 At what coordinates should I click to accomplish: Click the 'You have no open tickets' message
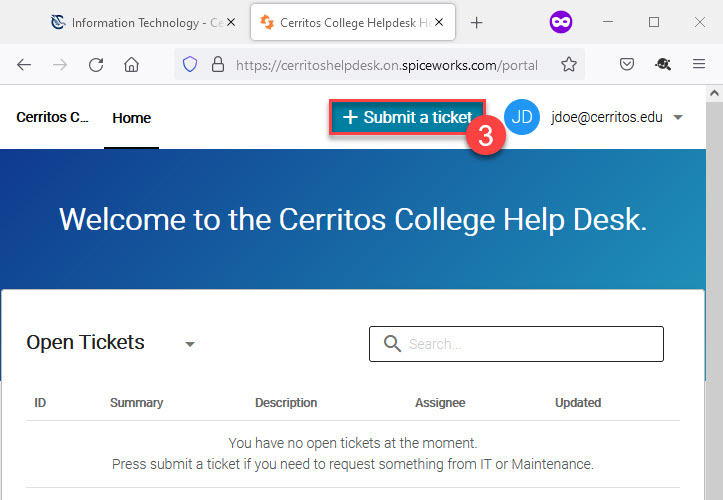click(x=353, y=443)
